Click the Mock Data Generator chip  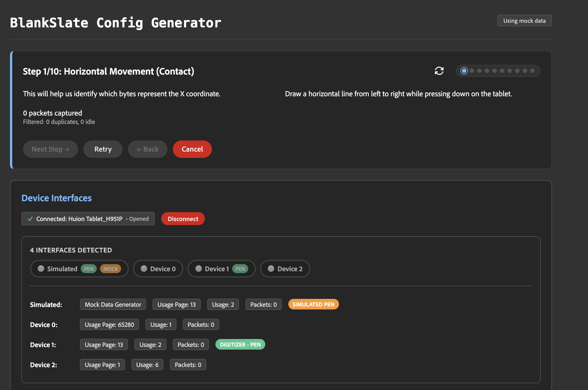113,304
